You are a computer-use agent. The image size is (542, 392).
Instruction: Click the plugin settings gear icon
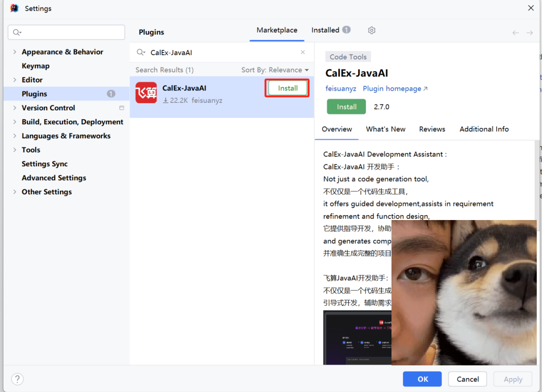click(372, 30)
